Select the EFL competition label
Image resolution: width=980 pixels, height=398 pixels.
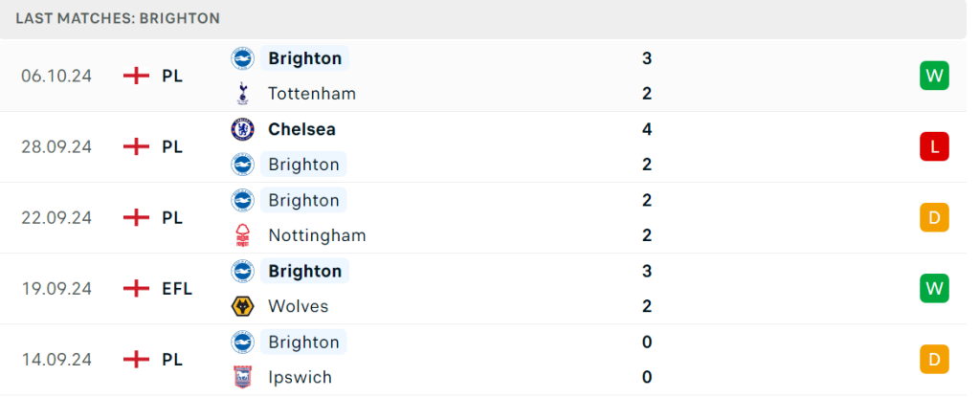pyautogui.click(x=177, y=289)
